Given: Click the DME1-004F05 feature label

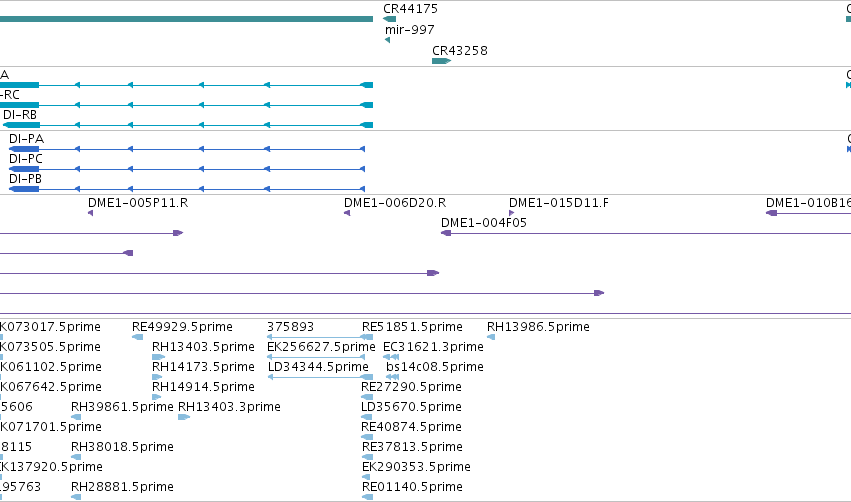Looking at the screenshot, I should click(x=484, y=223).
